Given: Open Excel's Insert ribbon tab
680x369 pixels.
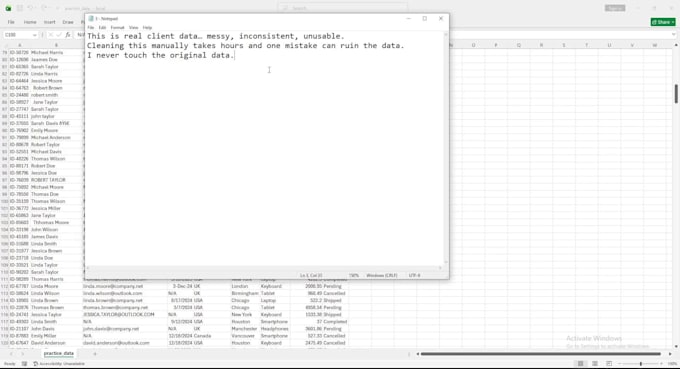Looking at the screenshot, I should click(x=49, y=22).
